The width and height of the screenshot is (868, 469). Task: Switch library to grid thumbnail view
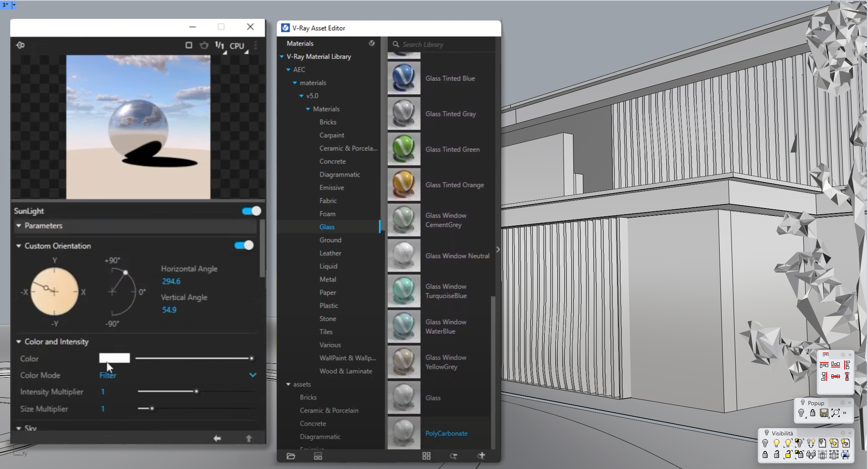pos(426,456)
